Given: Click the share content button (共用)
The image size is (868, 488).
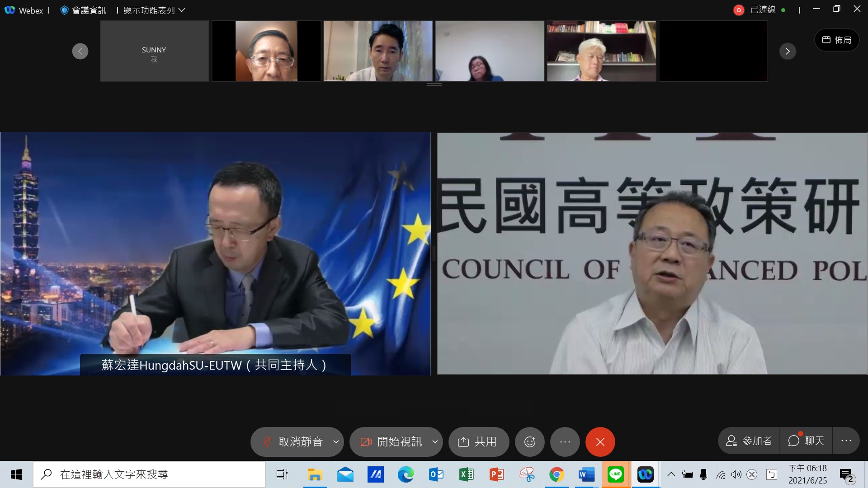Looking at the screenshot, I should tap(478, 441).
